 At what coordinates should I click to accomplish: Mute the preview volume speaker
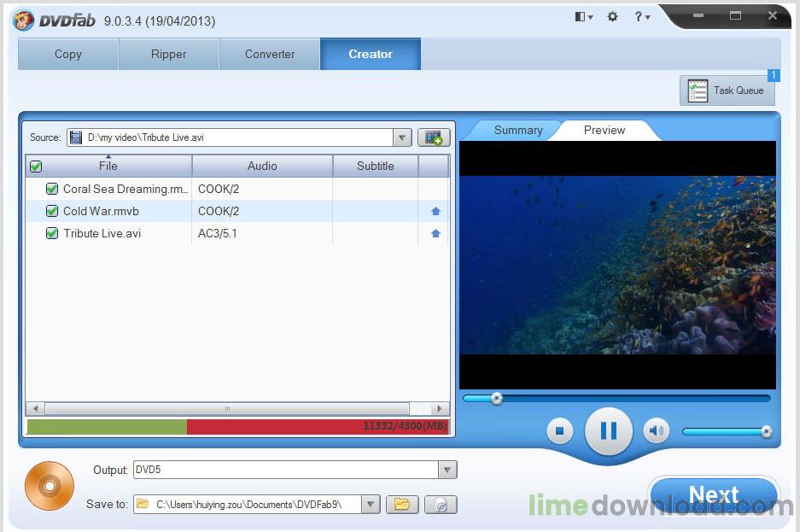click(x=656, y=431)
